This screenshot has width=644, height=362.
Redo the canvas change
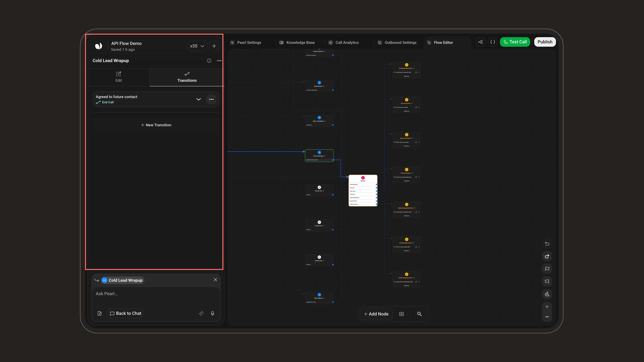point(547,256)
